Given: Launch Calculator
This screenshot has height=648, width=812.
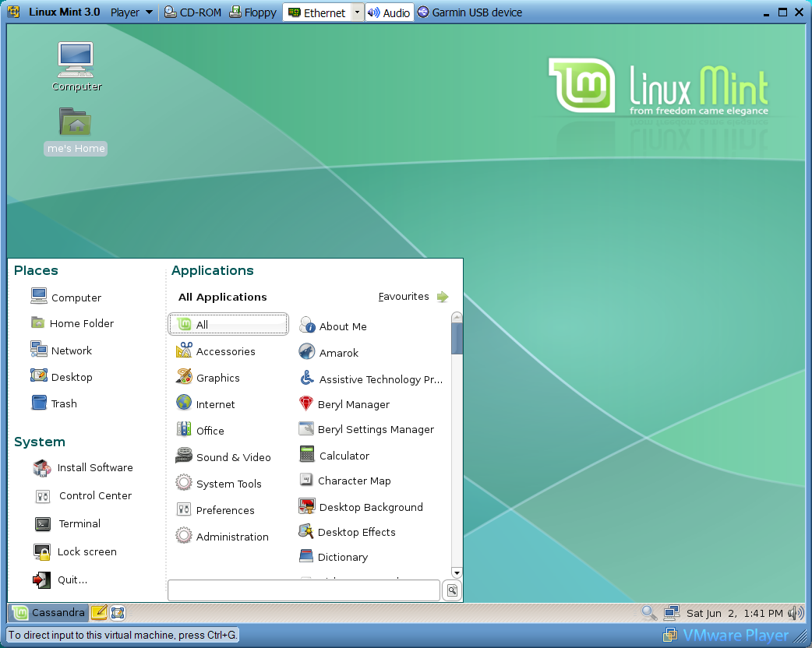Looking at the screenshot, I should pyautogui.click(x=334, y=455).
